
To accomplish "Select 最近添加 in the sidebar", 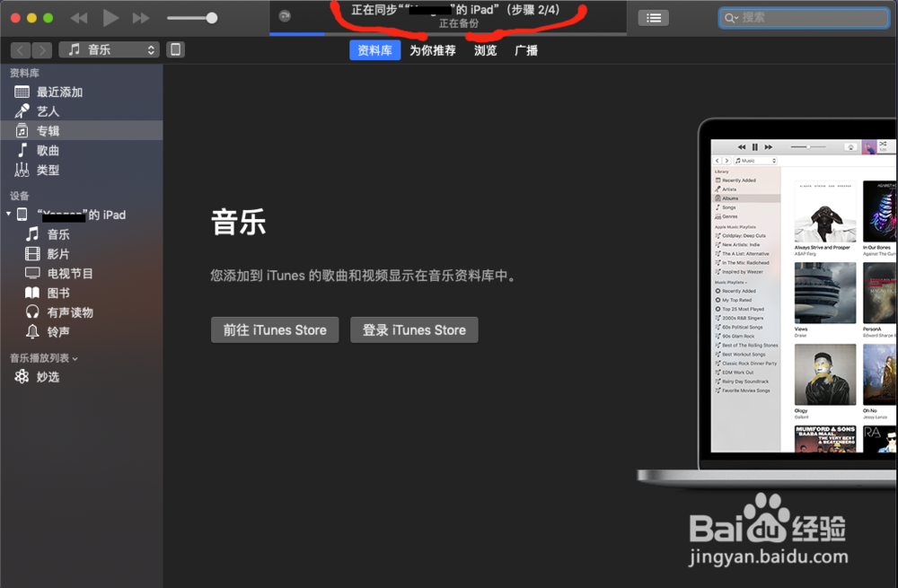I will tap(82, 92).
